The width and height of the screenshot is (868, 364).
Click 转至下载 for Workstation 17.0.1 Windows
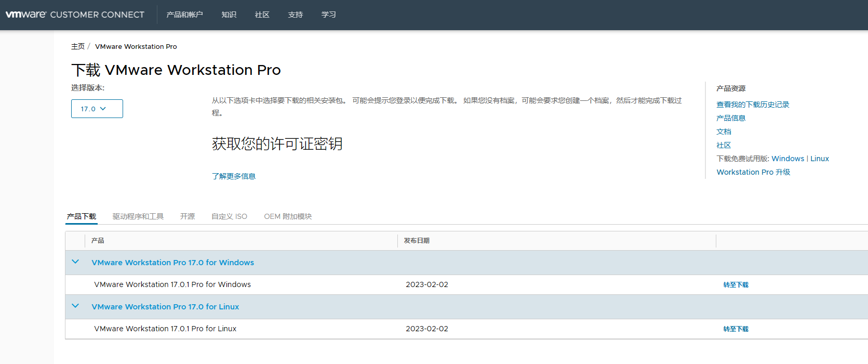point(736,284)
